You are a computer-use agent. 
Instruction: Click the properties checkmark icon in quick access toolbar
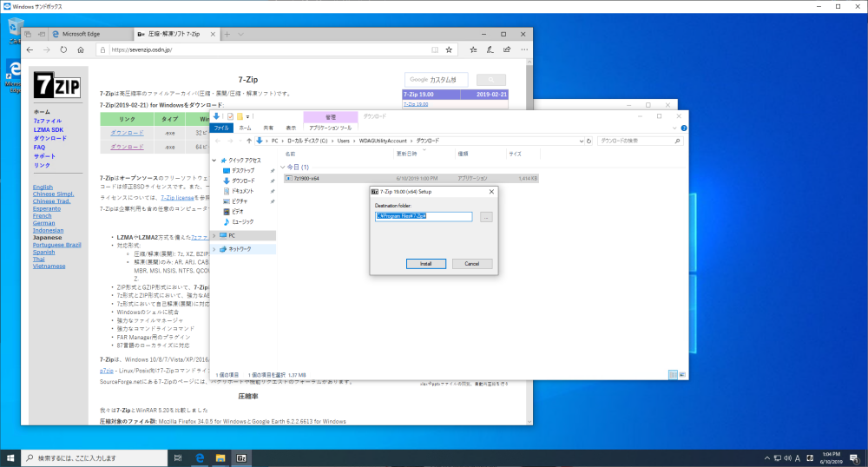coord(230,116)
